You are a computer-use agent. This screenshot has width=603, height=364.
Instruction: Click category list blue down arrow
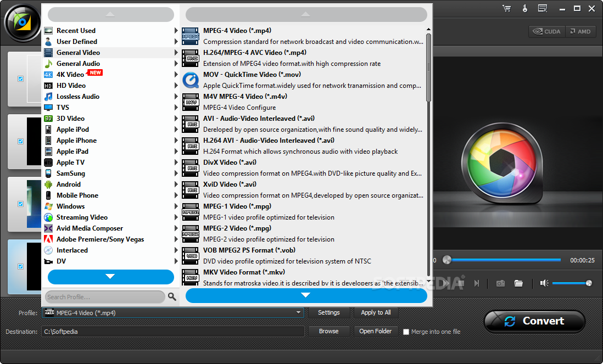pos(111,277)
